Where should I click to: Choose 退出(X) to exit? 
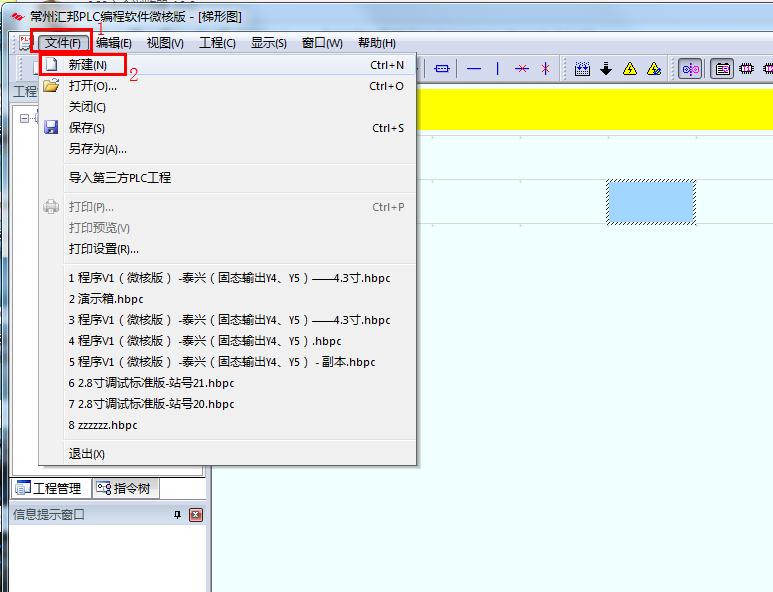[x=228, y=454]
